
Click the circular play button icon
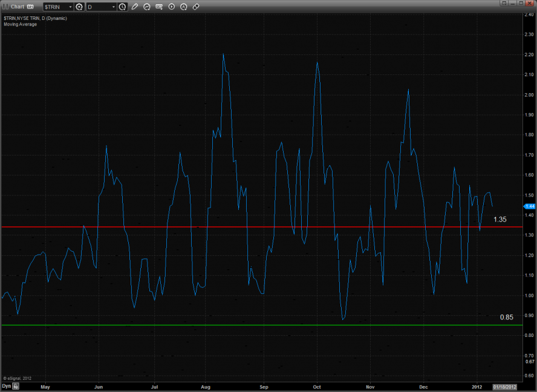[x=171, y=7]
